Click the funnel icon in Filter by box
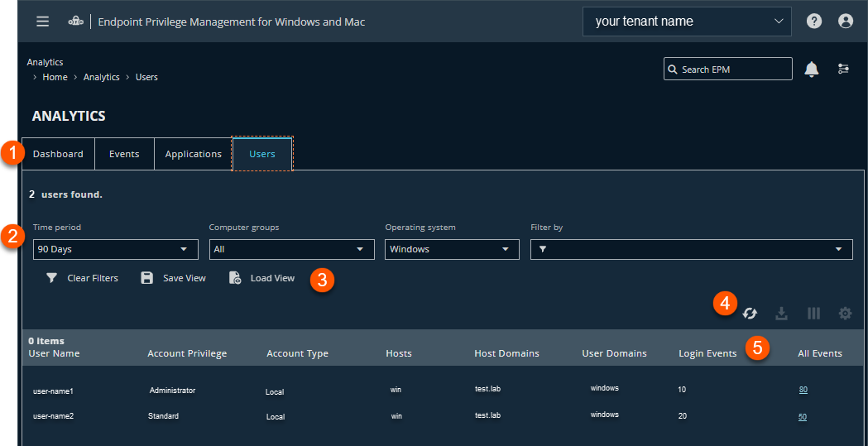 pyautogui.click(x=543, y=250)
